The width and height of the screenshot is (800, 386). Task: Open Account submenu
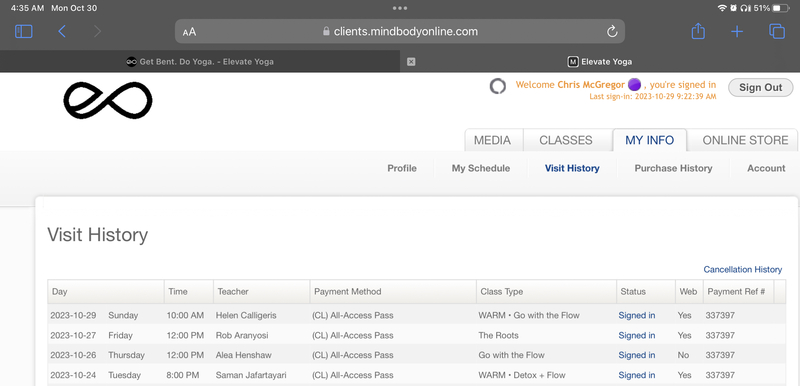[766, 168]
